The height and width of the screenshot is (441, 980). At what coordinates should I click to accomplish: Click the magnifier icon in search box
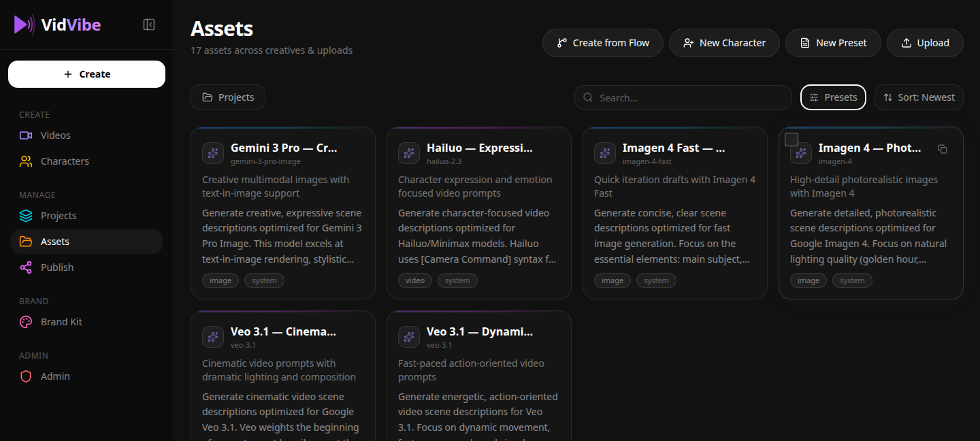click(588, 97)
